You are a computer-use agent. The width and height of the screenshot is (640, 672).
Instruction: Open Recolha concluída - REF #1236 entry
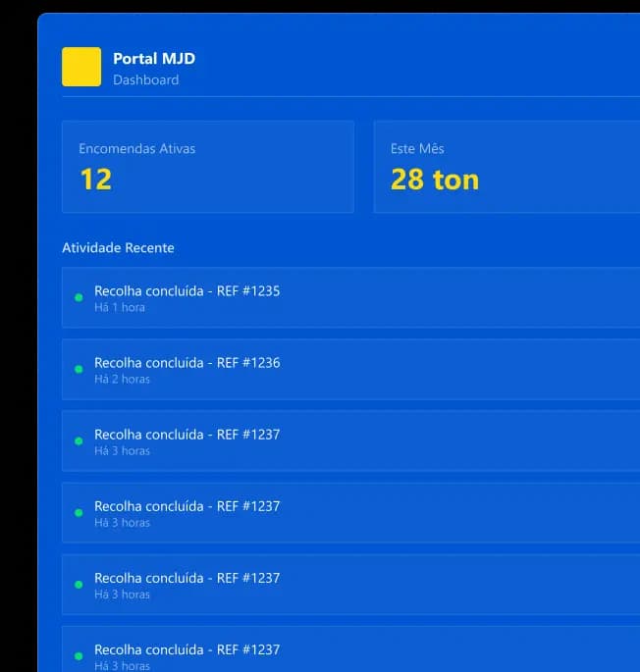(350, 370)
